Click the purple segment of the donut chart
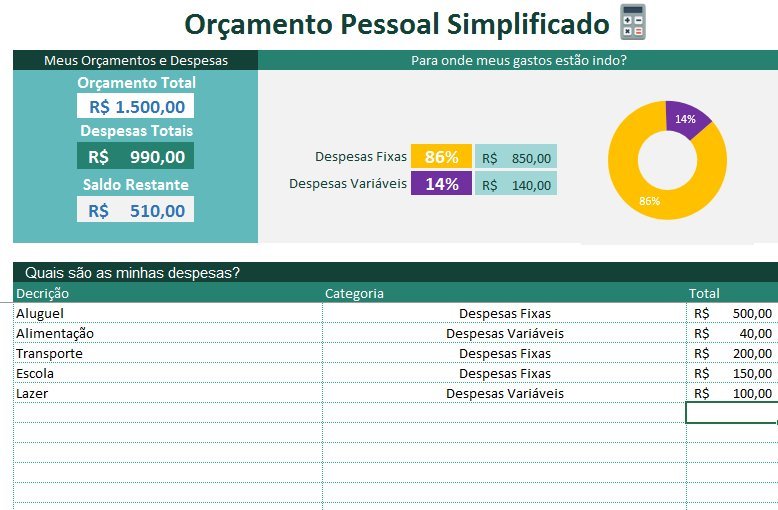This screenshot has width=778, height=510. click(688, 116)
